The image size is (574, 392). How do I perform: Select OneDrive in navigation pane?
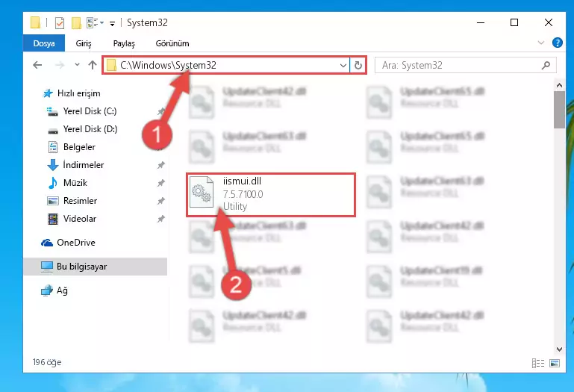pyautogui.click(x=76, y=243)
